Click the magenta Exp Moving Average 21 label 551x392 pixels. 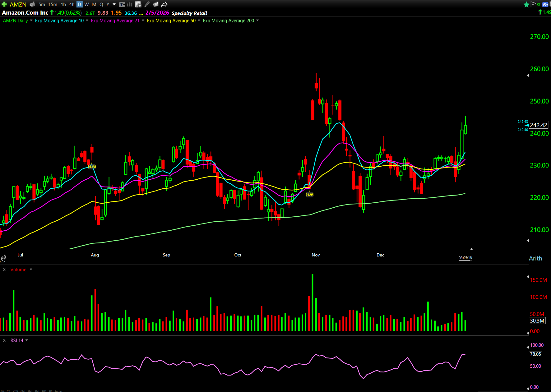click(x=115, y=21)
